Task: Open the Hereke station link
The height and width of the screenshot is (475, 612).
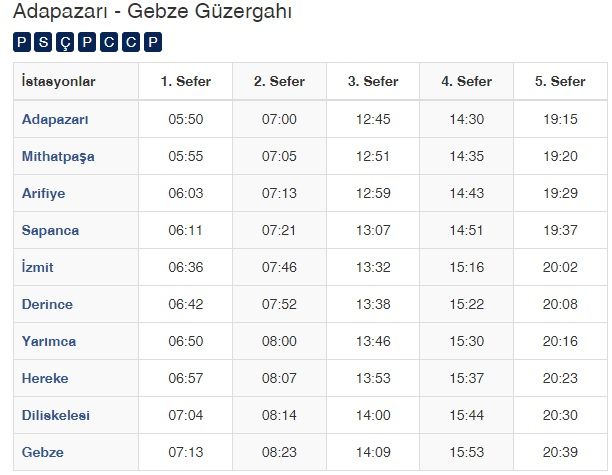Action: pyautogui.click(x=45, y=378)
